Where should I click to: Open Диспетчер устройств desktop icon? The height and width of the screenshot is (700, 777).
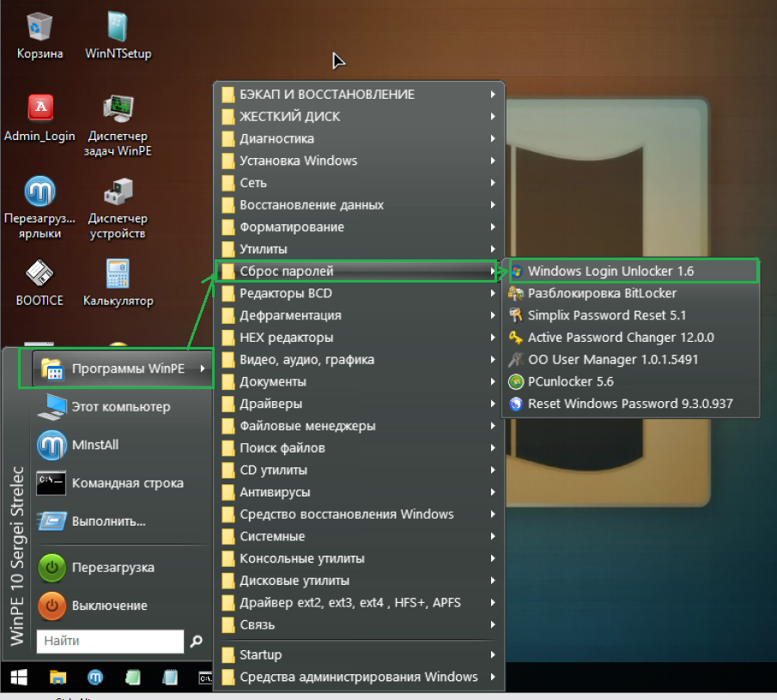click(118, 207)
